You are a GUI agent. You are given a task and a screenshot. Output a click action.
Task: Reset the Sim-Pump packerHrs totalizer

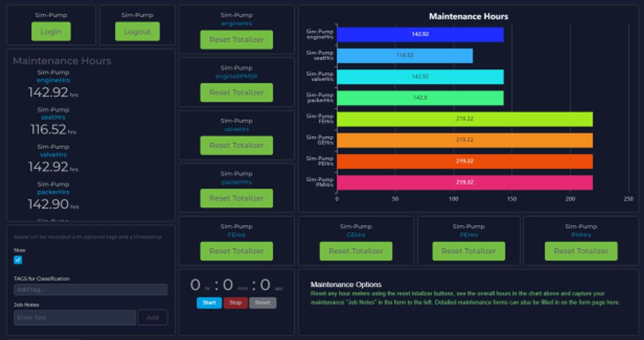point(236,198)
